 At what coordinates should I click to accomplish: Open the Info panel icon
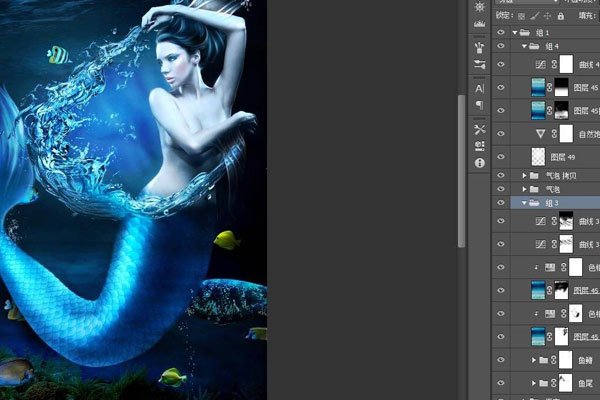479,163
